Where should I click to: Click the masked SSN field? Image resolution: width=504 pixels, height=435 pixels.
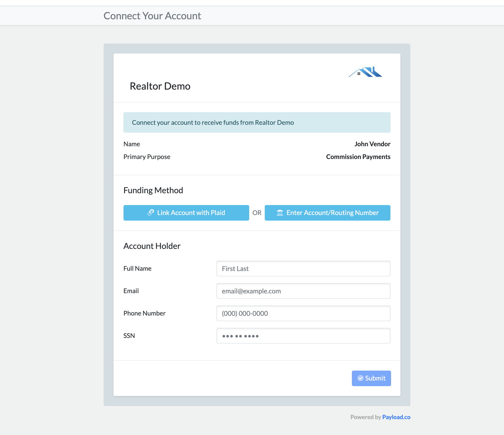[303, 336]
